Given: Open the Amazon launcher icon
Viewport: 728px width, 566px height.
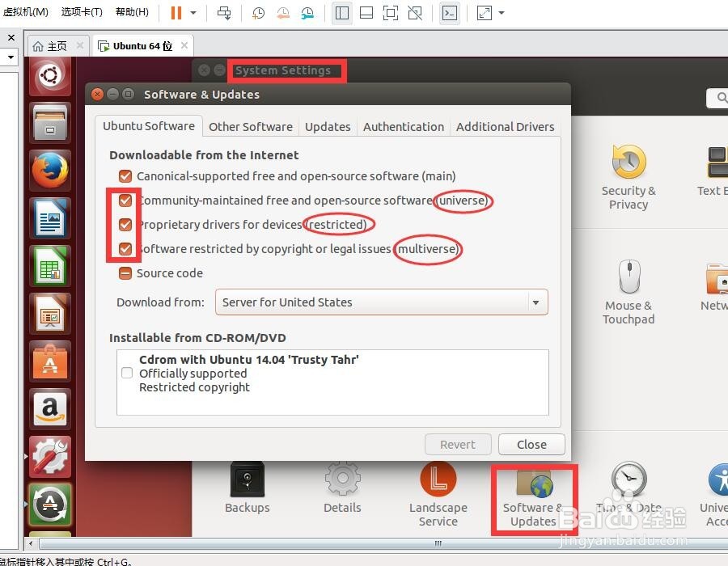Looking at the screenshot, I should click(50, 409).
